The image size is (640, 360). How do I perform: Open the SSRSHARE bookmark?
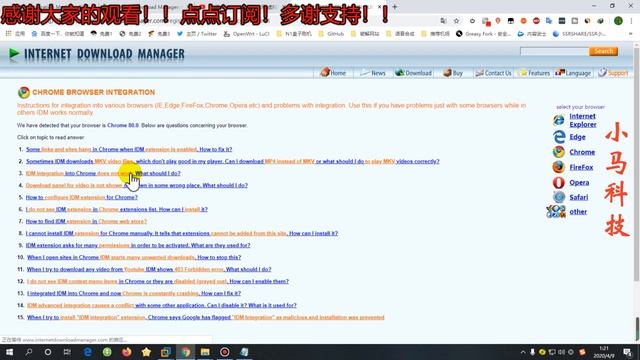pyautogui.click(x=580, y=34)
